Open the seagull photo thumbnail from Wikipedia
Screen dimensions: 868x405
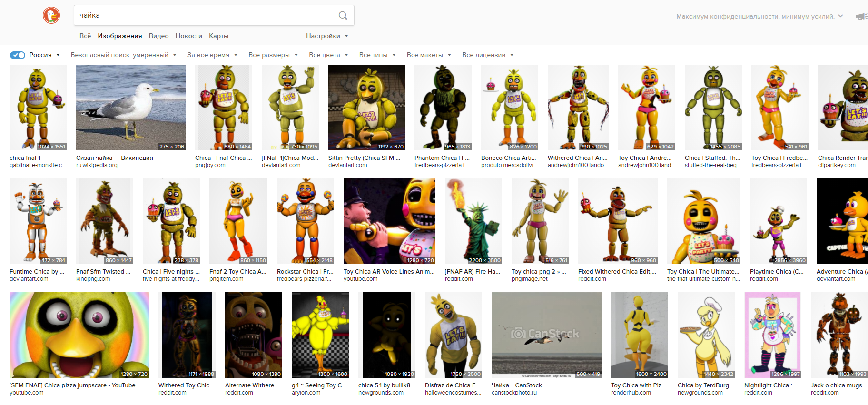pyautogui.click(x=131, y=108)
